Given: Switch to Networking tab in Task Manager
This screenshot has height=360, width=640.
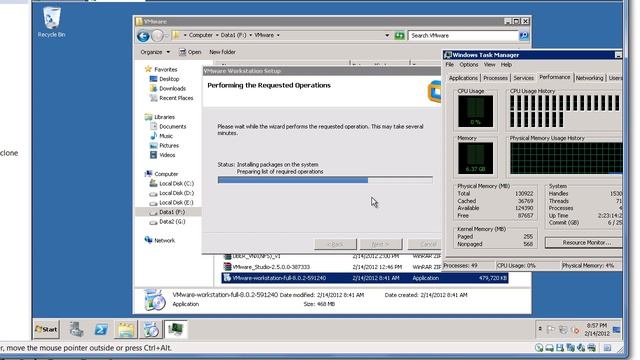Looking at the screenshot, I should point(589,78).
